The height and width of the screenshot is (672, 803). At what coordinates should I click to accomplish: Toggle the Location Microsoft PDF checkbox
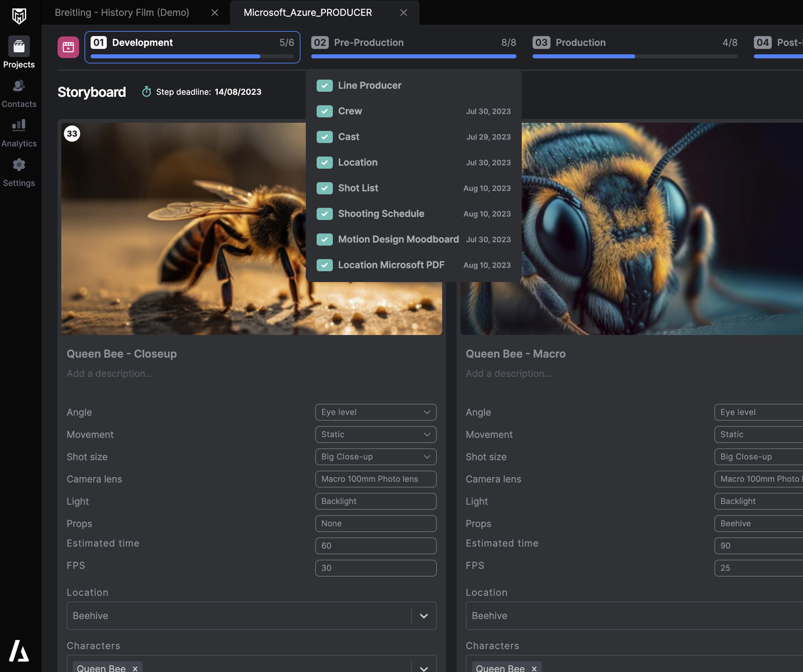coord(325,265)
